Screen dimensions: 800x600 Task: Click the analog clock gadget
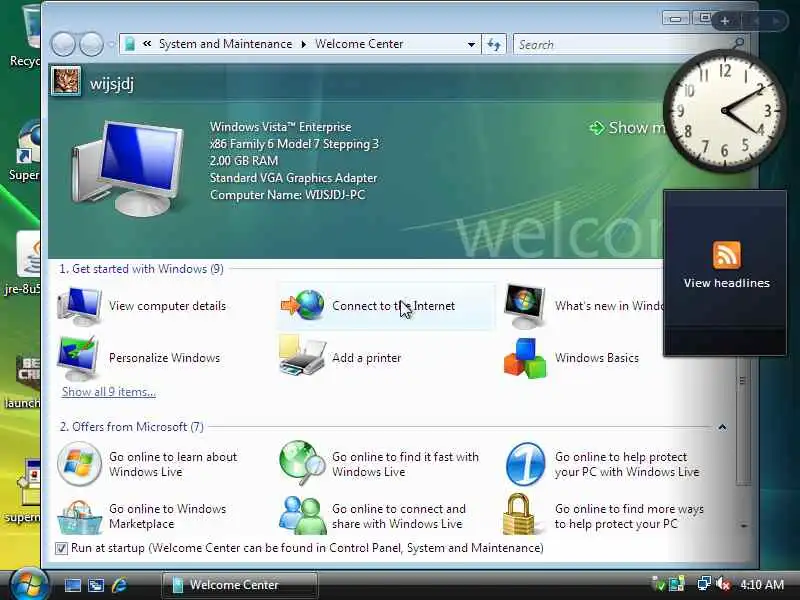pos(725,111)
